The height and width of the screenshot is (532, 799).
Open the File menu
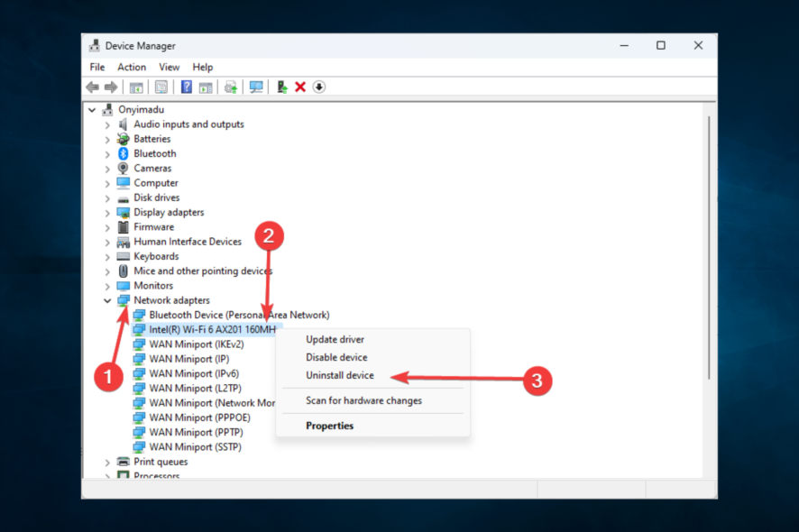tap(96, 68)
